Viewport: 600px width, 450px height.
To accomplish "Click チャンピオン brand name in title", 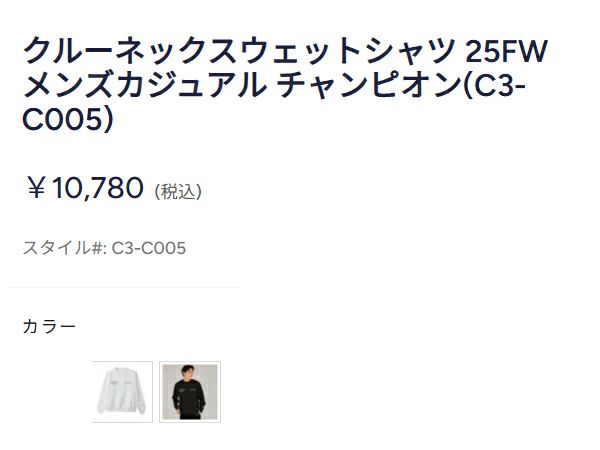I will [x=369, y=85].
